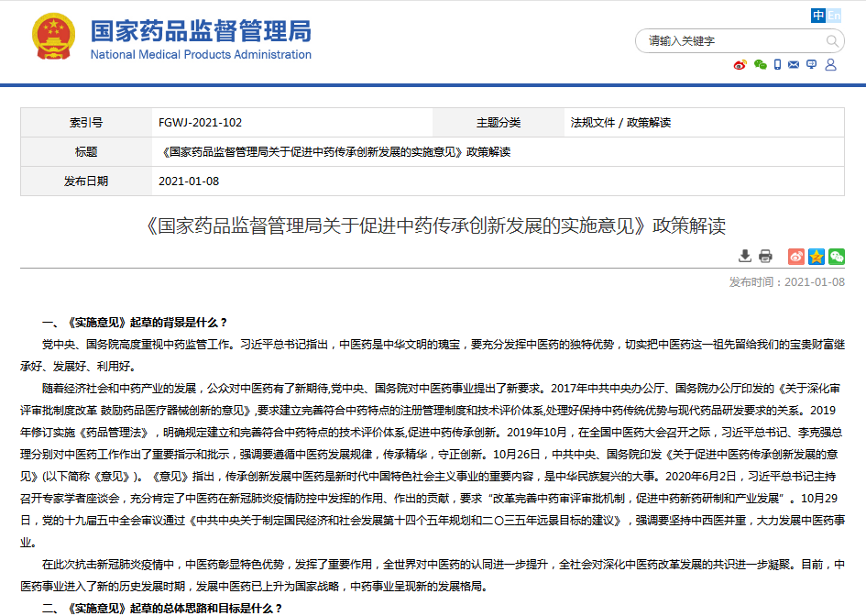Select index number FGWJ-2021-102
Viewport: 866px width, 616px height.
coord(200,123)
